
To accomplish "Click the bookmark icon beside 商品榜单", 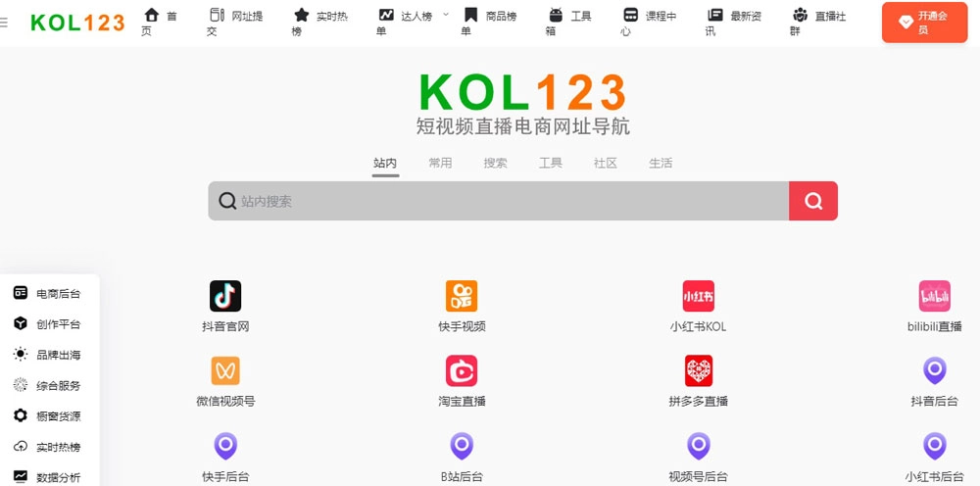I will (x=470, y=15).
